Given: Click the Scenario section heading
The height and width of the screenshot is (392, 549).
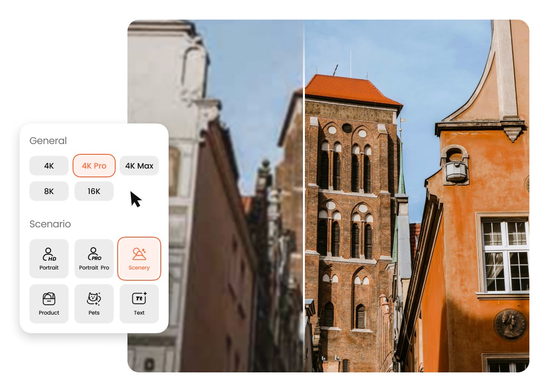Looking at the screenshot, I should pos(50,224).
